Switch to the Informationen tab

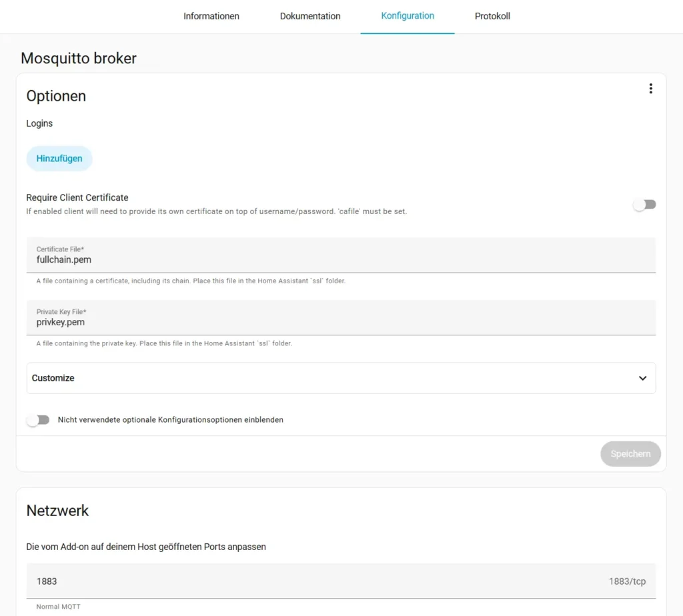tap(211, 16)
